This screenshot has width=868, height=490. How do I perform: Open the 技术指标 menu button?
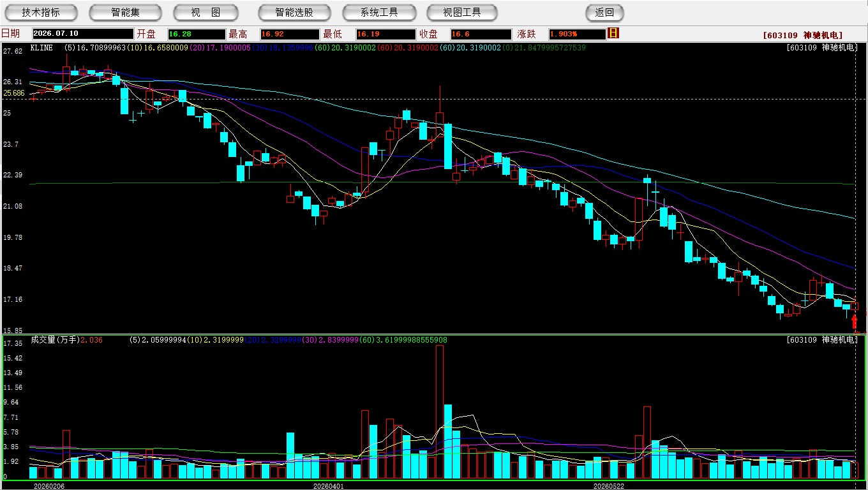[41, 12]
